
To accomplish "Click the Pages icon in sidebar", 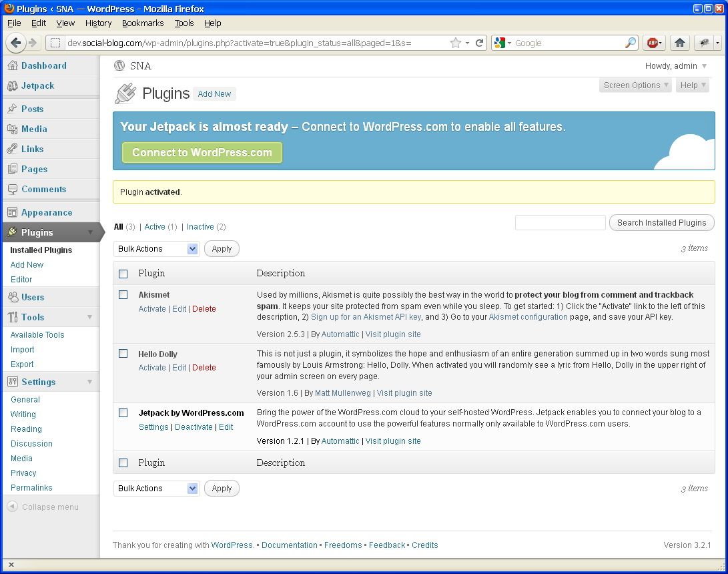I will pos(13,169).
